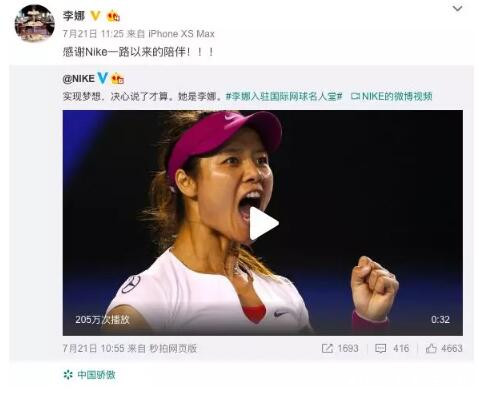Play the Nike video

click(263, 223)
